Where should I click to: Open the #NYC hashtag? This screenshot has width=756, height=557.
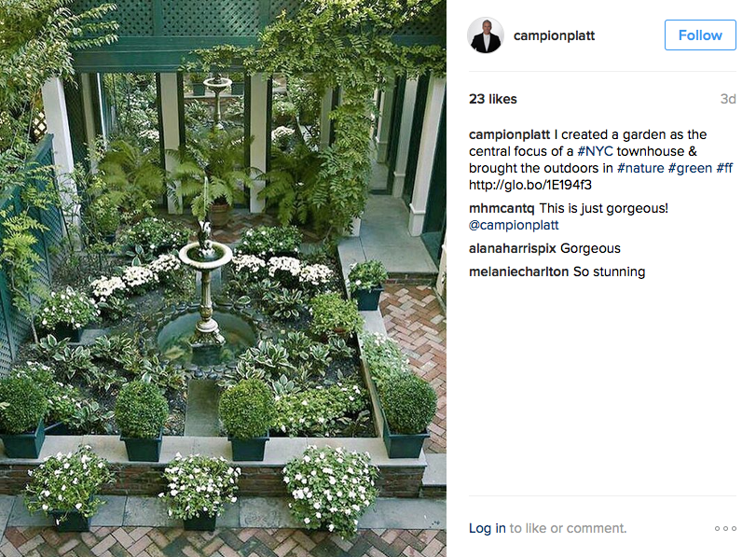595,151
